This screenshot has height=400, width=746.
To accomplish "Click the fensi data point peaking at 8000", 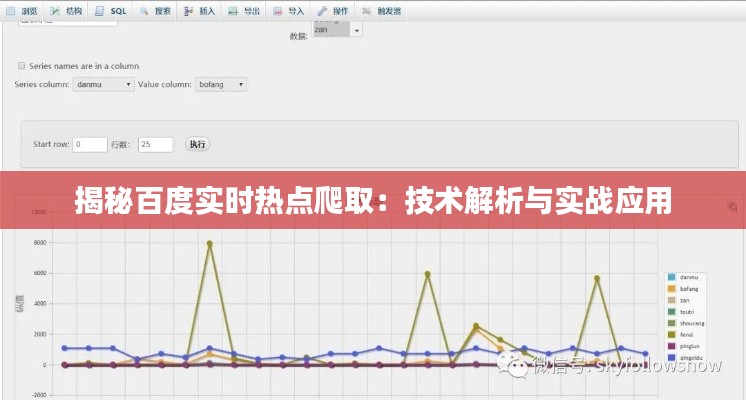I will tap(210, 243).
